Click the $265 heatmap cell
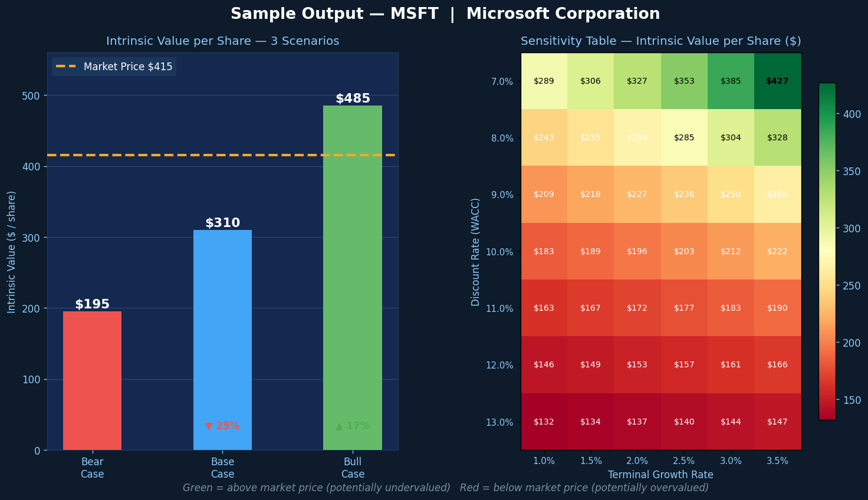Screen dimensions: 868x500 click(x=777, y=195)
